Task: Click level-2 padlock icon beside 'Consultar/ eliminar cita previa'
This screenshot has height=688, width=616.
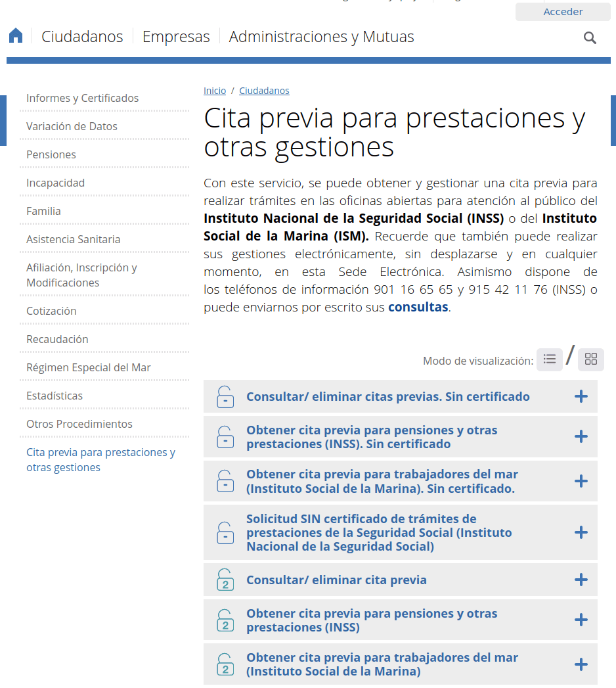Action: click(x=225, y=580)
